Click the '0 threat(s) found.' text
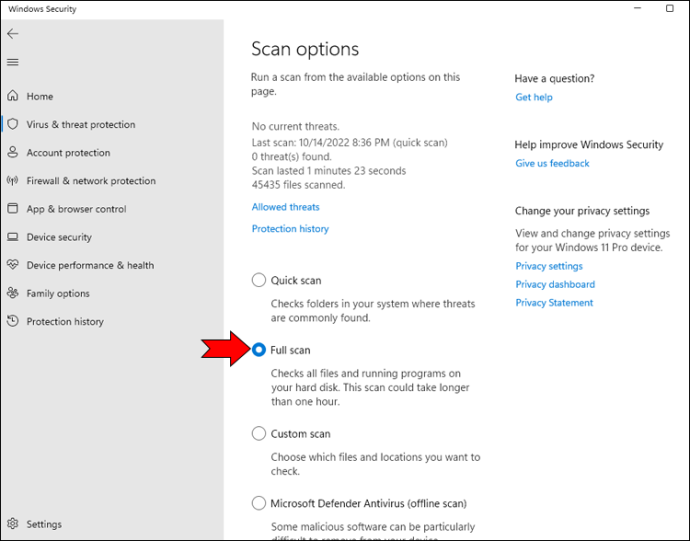Screen dimensions: 690x541 292,157
